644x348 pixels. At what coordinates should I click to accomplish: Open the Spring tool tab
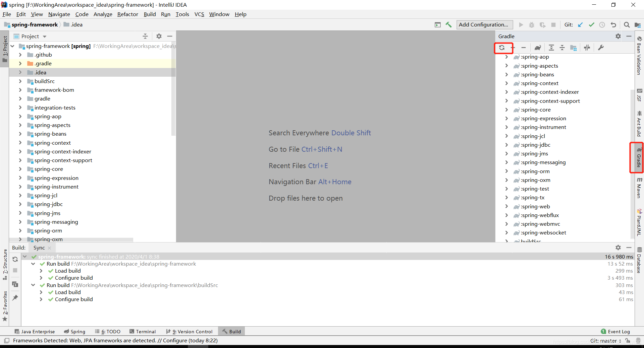pyautogui.click(x=74, y=332)
